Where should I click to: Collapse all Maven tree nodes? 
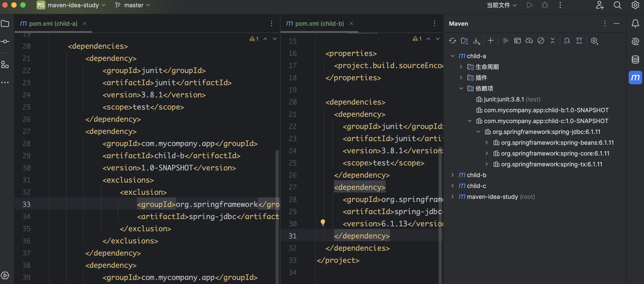click(553, 41)
